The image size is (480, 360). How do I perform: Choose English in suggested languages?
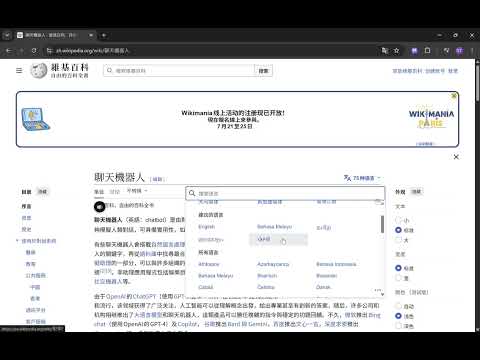coord(207,227)
